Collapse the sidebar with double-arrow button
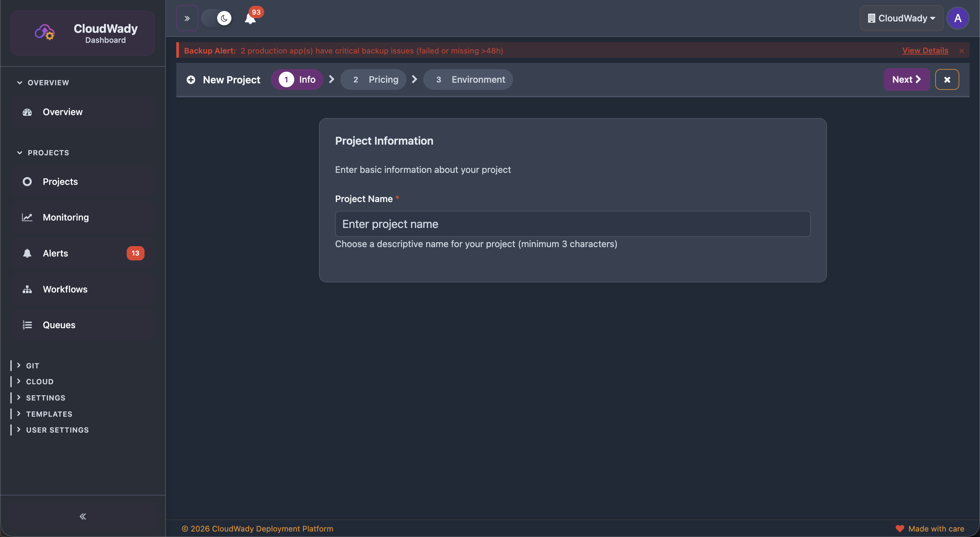Image resolution: width=980 pixels, height=537 pixels. (83, 517)
